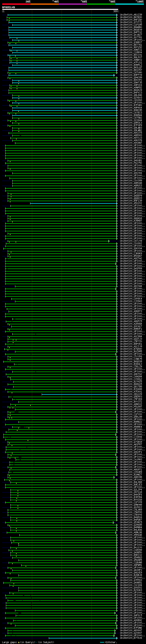Select hit UniRef100_B6TN30
The image size is (146, 644).
[x=131, y=17]
